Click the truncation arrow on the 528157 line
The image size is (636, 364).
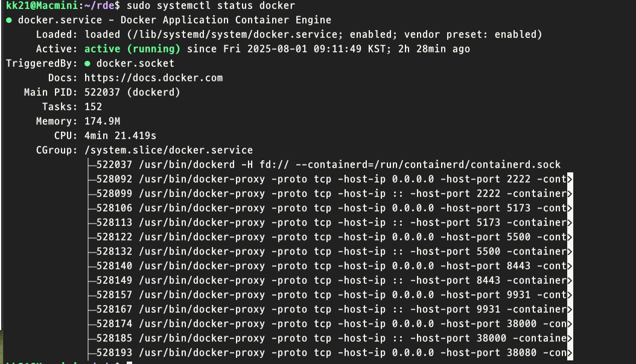[x=570, y=295]
